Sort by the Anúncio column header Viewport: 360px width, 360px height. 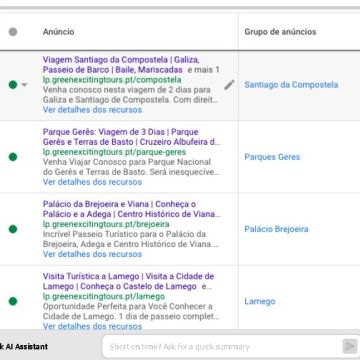click(x=58, y=32)
